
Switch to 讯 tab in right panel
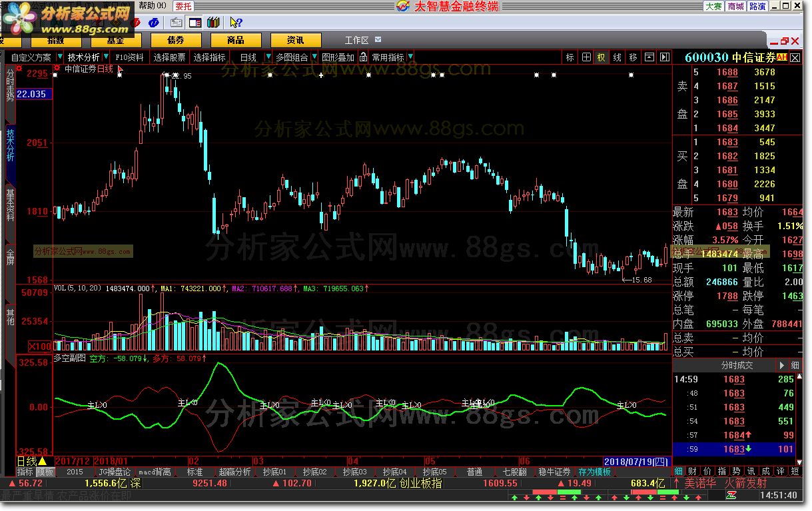(x=750, y=472)
